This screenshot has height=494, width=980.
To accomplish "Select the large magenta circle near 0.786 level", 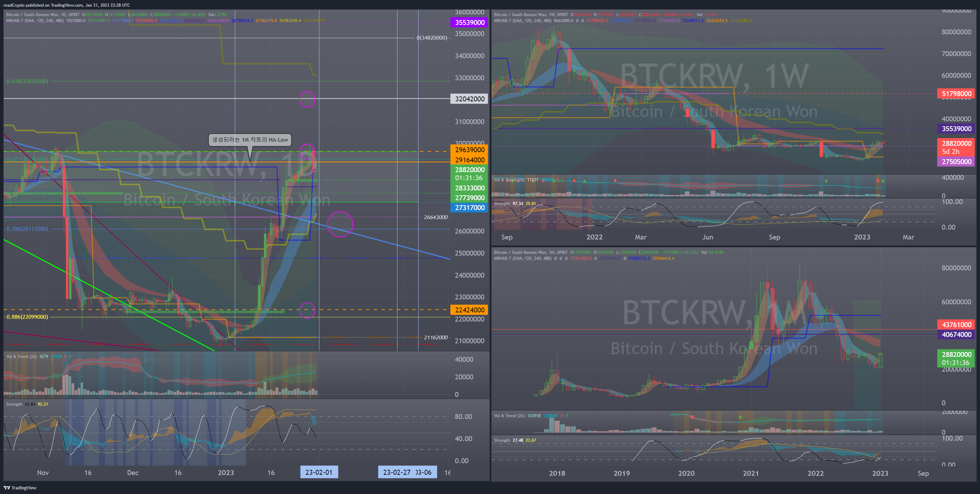I will [x=340, y=224].
